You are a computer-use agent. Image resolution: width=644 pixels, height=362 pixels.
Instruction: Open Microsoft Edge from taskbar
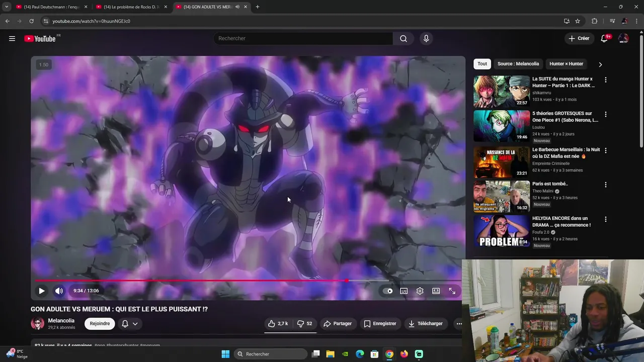tap(360, 354)
